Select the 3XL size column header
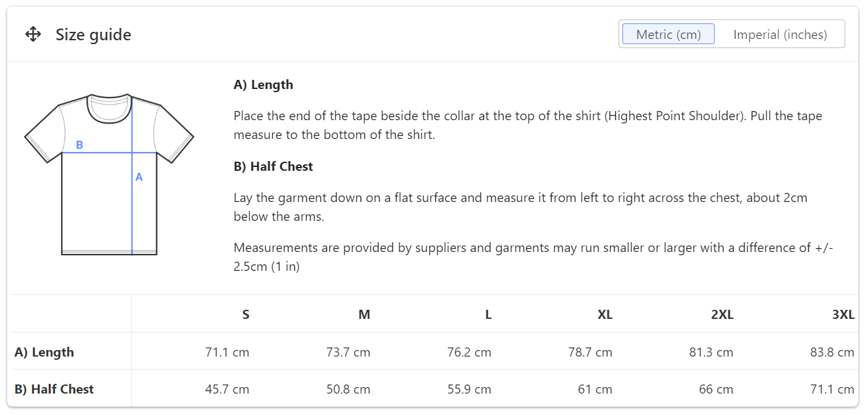The width and height of the screenshot is (868, 415). pos(843,314)
